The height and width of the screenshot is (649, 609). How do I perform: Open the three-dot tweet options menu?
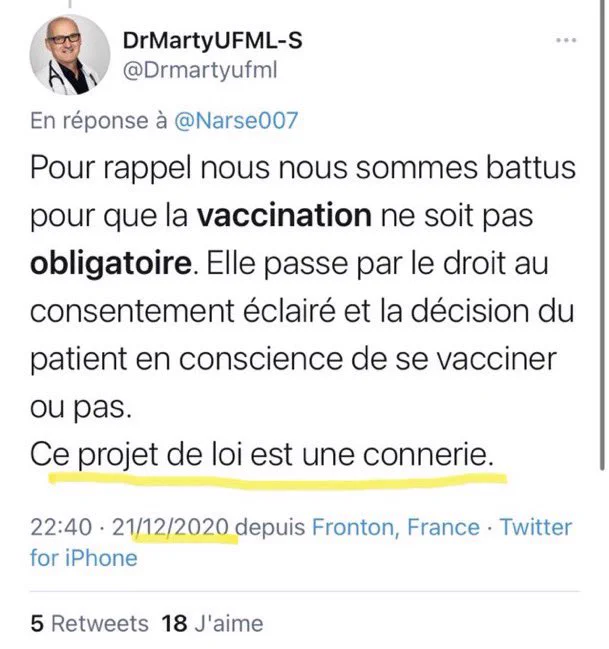(566, 40)
